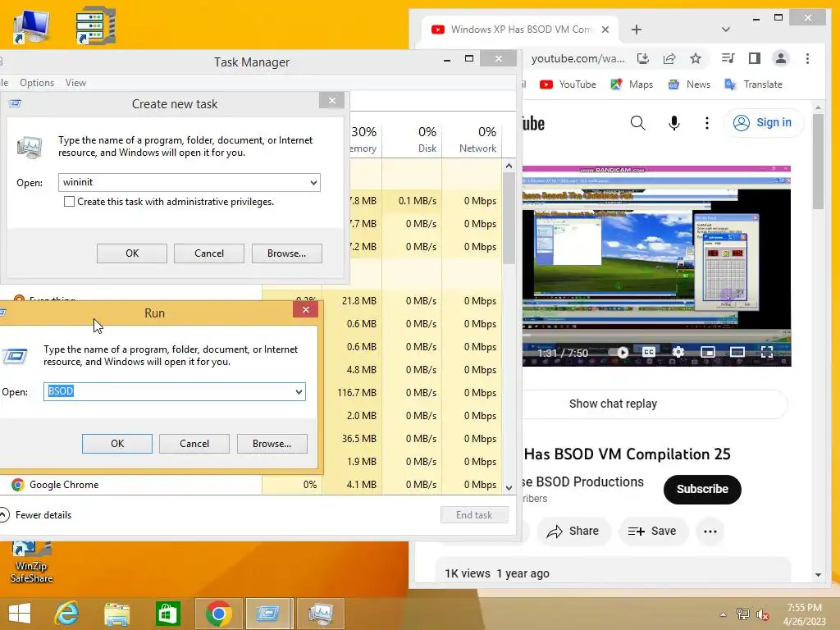Click YouTube Sign in button

(x=763, y=123)
